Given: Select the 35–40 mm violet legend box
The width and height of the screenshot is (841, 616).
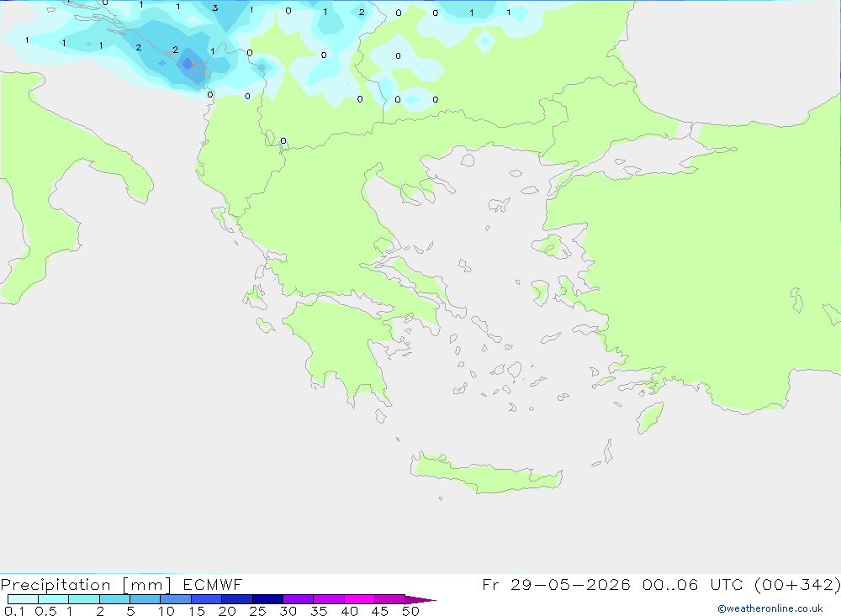Looking at the screenshot, I should pos(329,599).
